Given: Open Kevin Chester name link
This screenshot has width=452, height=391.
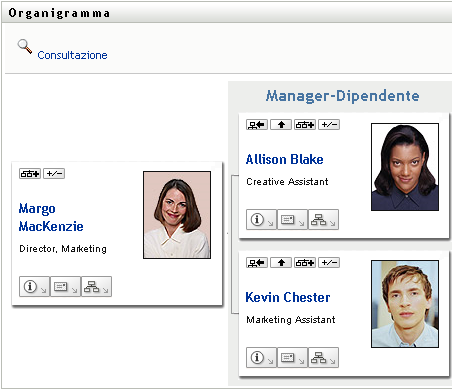Looking at the screenshot, I should click(288, 297).
